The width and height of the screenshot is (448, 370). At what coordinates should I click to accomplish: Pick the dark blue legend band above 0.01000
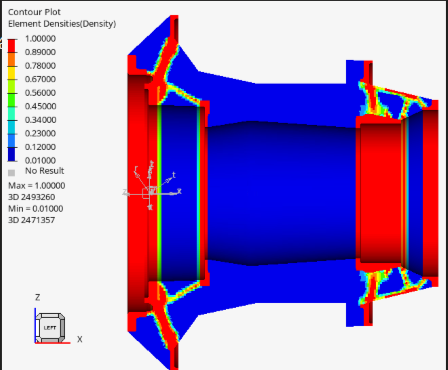[12, 154]
